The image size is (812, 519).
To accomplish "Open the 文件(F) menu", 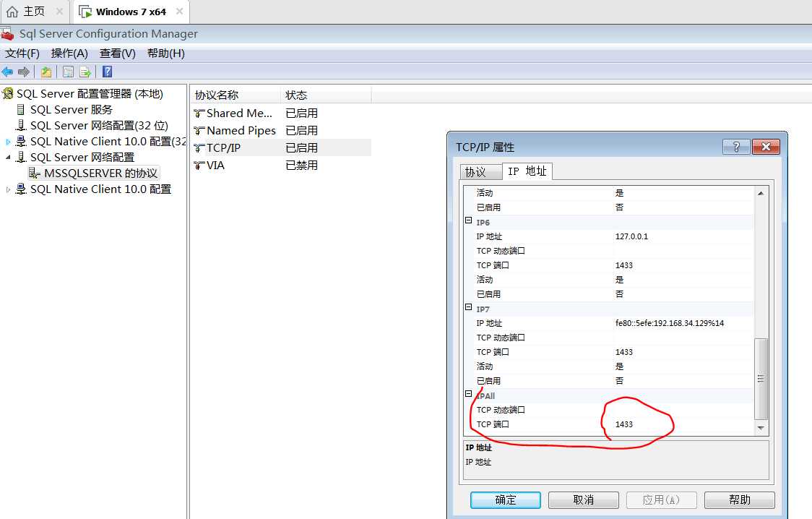I will pos(22,53).
